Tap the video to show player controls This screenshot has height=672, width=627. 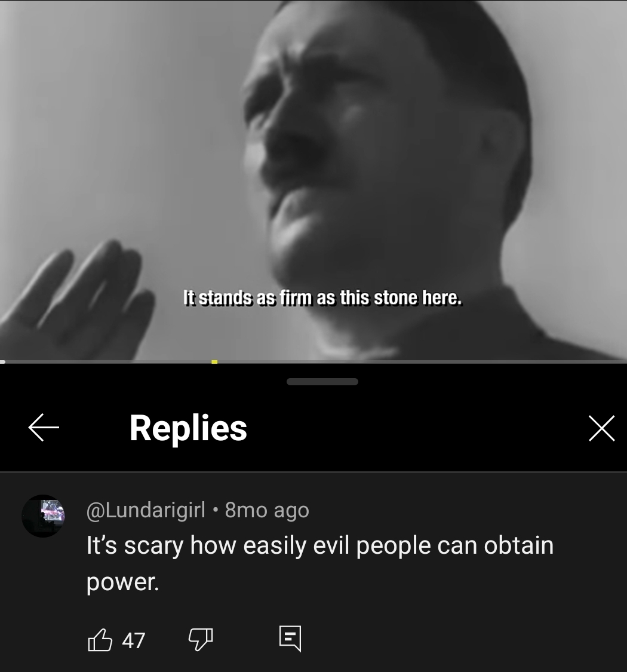click(314, 180)
